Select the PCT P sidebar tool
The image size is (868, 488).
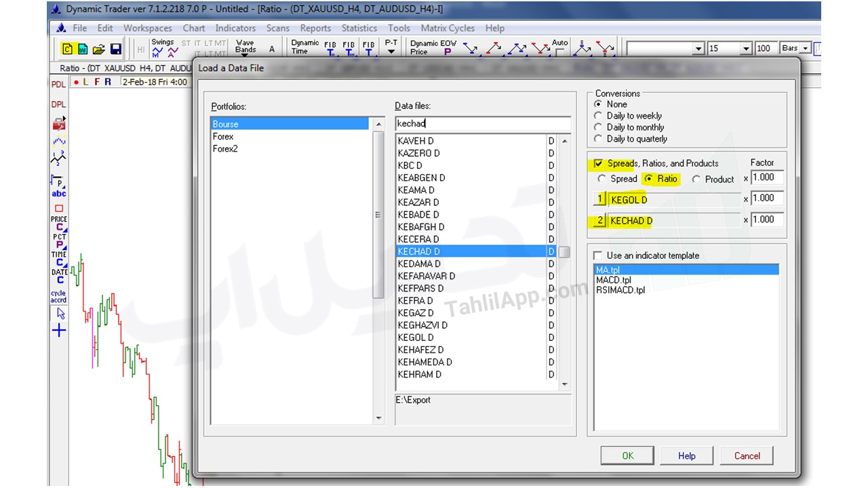click(59, 241)
